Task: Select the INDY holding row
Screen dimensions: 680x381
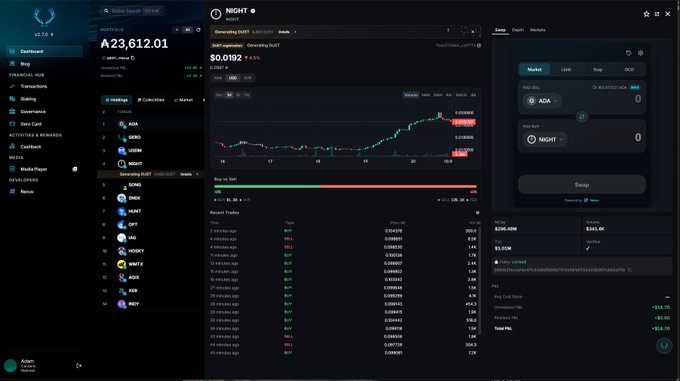Action: click(x=150, y=304)
